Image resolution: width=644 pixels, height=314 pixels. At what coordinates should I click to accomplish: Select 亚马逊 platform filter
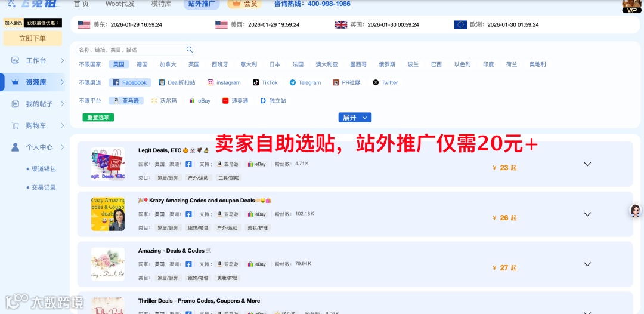pyautogui.click(x=126, y=101)
